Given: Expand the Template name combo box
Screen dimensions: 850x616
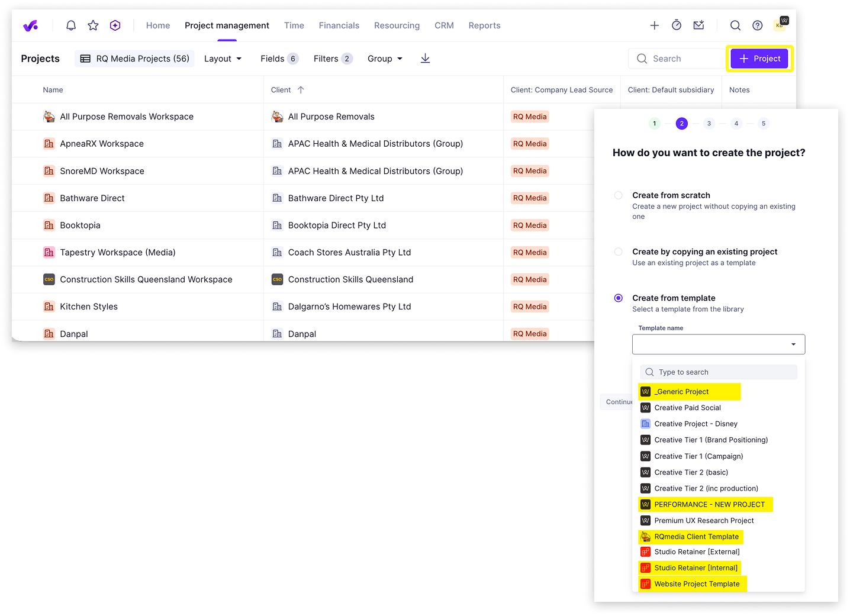Looking at the screenshot, I should [x=719, y=344].
